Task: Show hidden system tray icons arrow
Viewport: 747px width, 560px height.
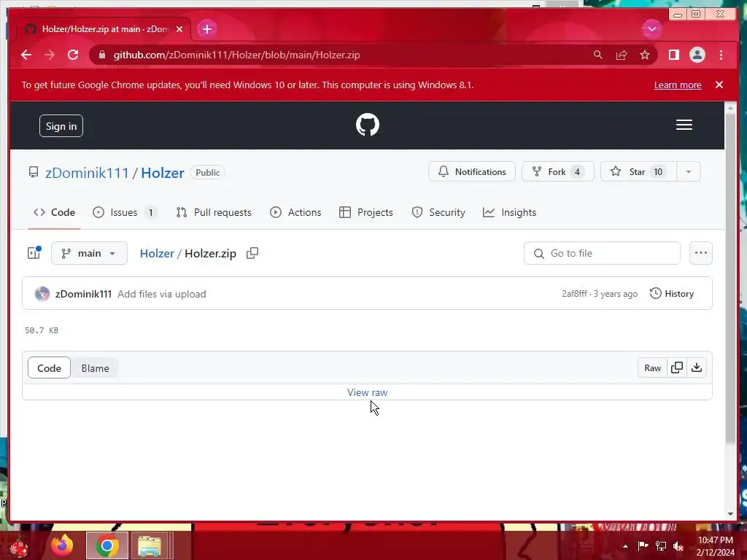Action: [x=625, y=546]
